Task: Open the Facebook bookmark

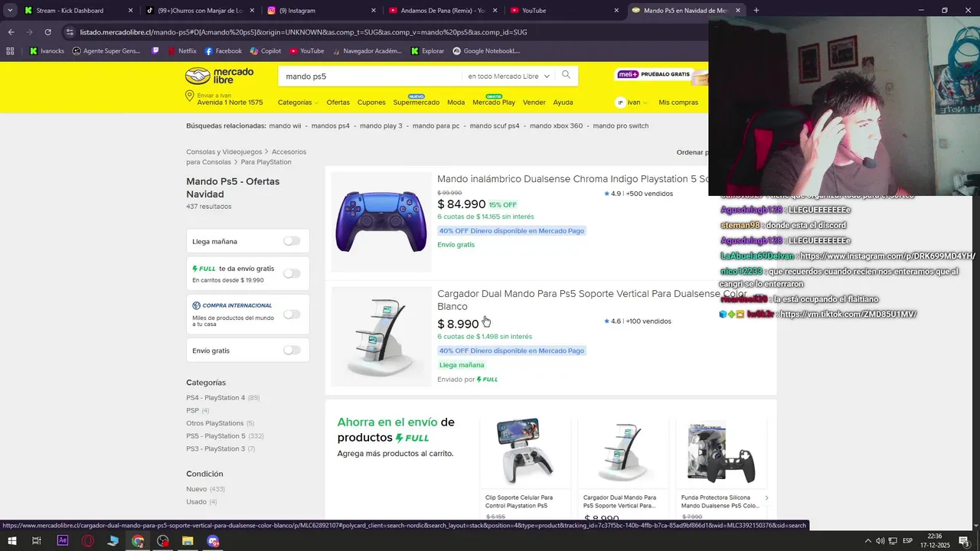Action: click(x=223, y=51)
